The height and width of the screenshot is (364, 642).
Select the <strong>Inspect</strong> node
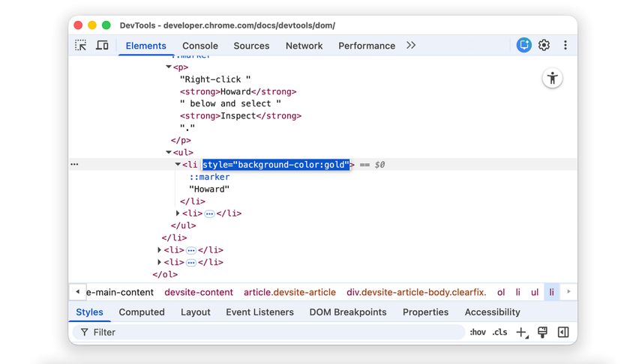click(x=240, y=116)
